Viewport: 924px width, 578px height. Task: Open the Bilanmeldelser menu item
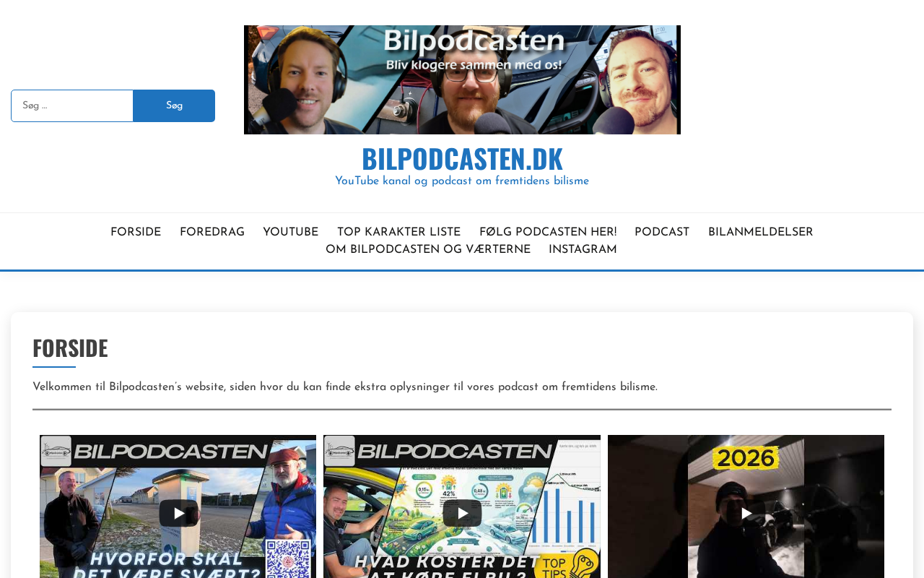(761, 233)
